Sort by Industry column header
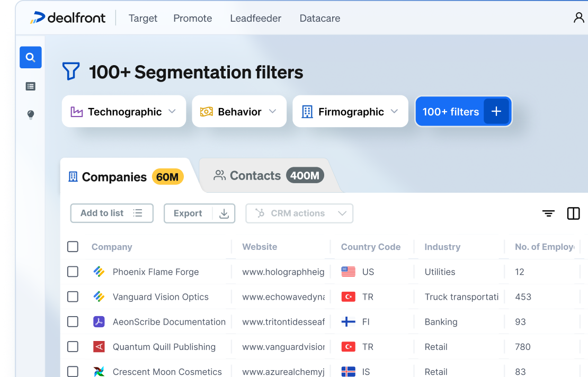588x377 pixels. [442, 247]
